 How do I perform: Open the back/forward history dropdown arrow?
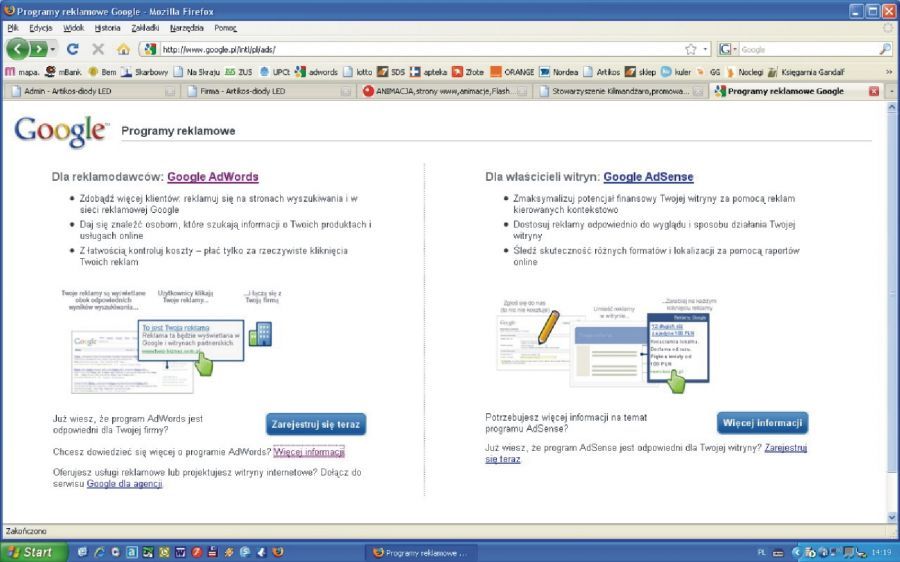click(x=53, y=49)
